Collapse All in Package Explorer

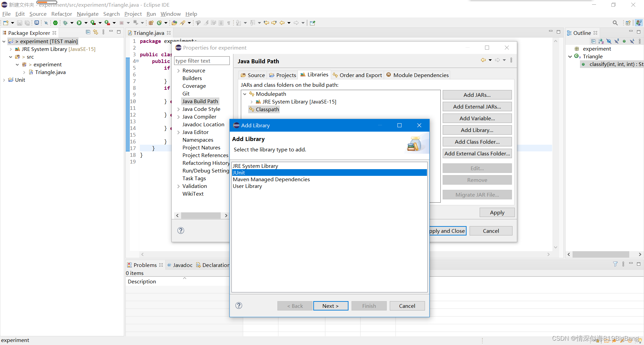pyautogui.click(x=88, y=32)
